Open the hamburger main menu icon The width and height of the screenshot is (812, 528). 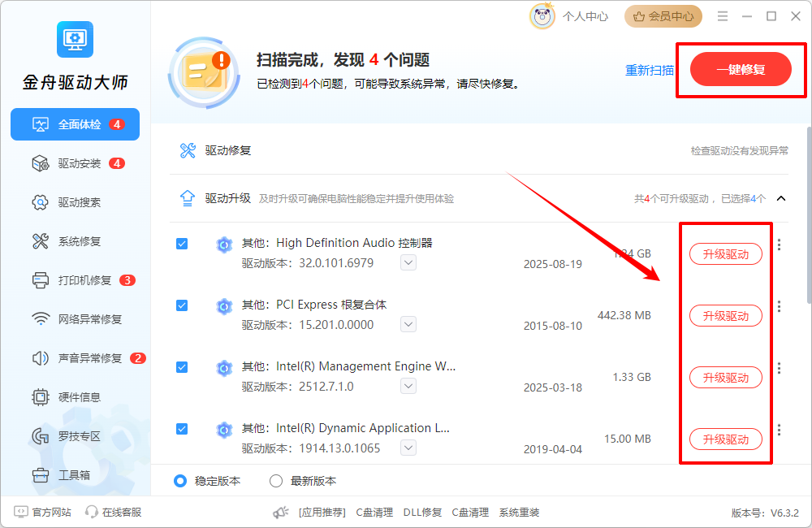723,16
